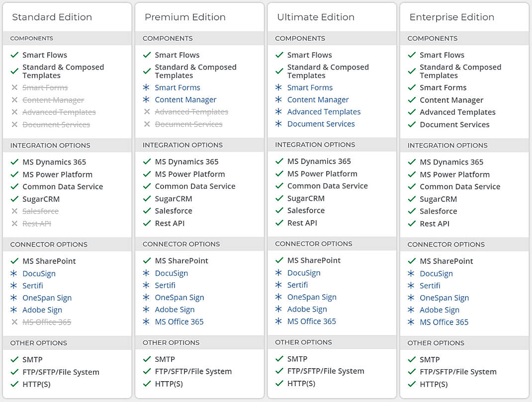This screenshot has height=402, width=532.
Task: Open the Adobe Sign link under Ultimate Edition
Action: pyautogui.click(x=307, y=309)
